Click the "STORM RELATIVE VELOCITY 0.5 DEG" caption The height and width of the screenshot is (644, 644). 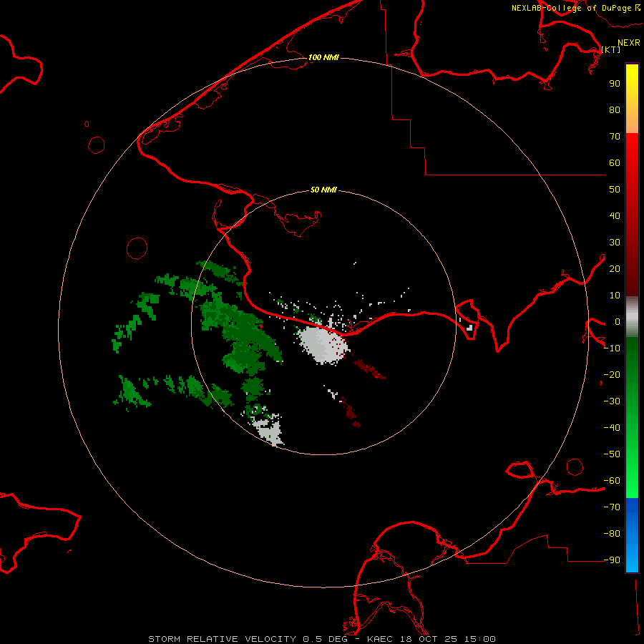coord(248,639)
